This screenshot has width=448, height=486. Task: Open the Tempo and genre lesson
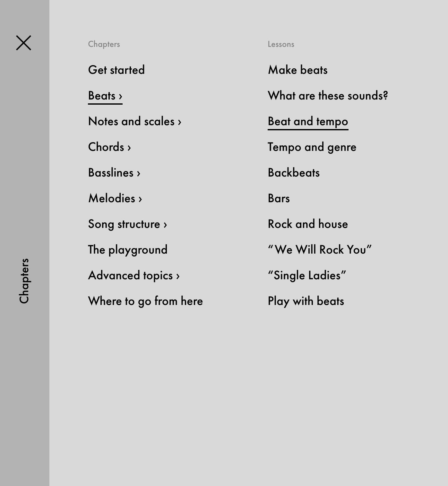312,147
